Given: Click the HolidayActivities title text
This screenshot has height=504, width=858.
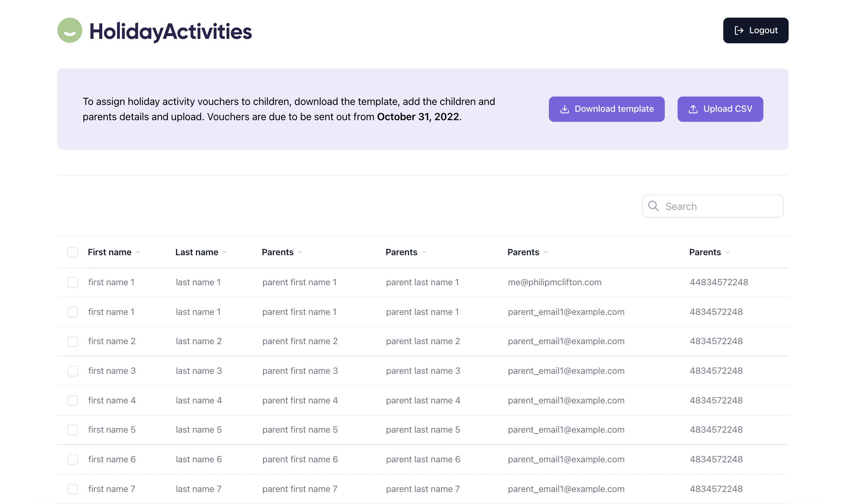Looking at the screenshot, I should (x=170, y=31).
